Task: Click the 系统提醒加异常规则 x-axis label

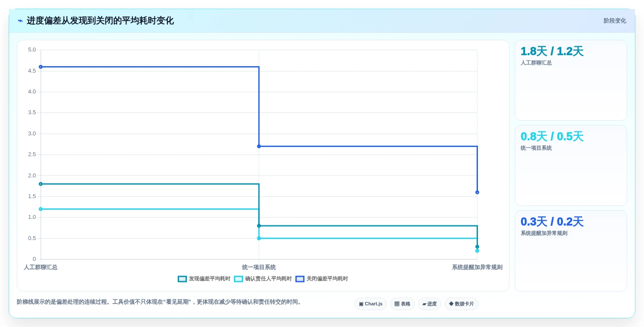Action: (x=477, y=267)
